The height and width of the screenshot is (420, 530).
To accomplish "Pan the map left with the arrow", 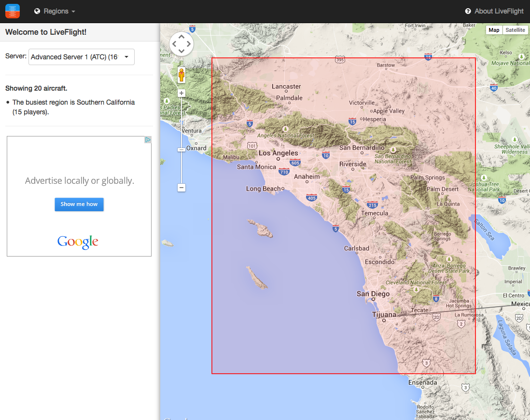I will [x=174, y=44].
